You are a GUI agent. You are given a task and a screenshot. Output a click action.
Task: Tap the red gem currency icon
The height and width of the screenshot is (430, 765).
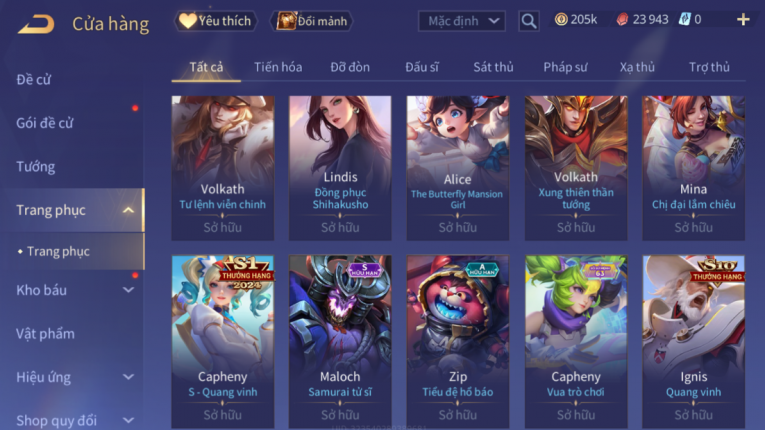tap(622, 20)
